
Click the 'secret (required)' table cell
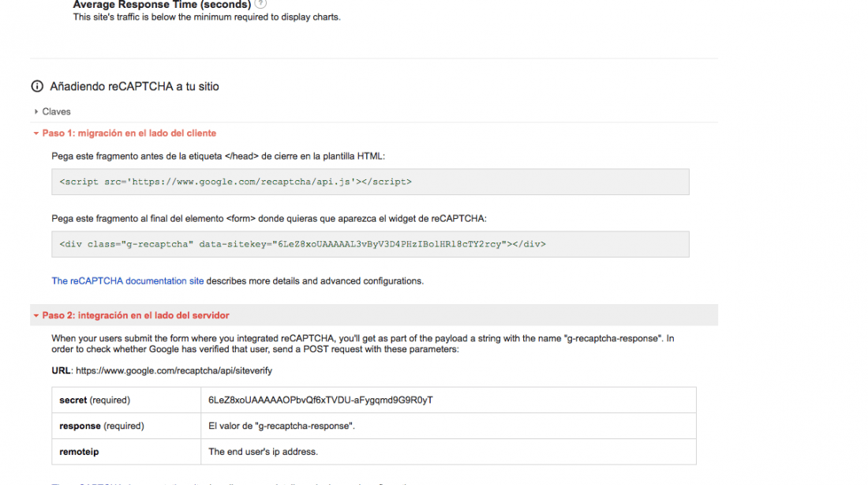pyautogui.click(x=126, y=400)
